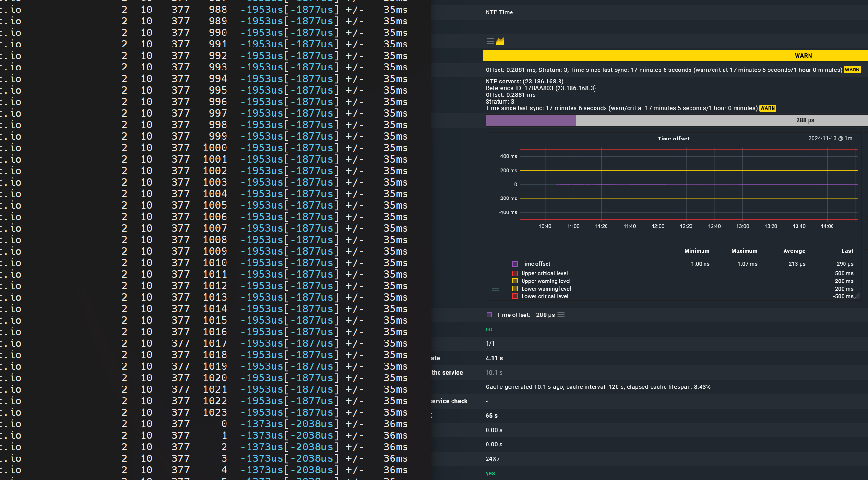Open the menu icon next to 288 µs metric
This screenshot has width=868, height=480.
[x=561, y=315]
